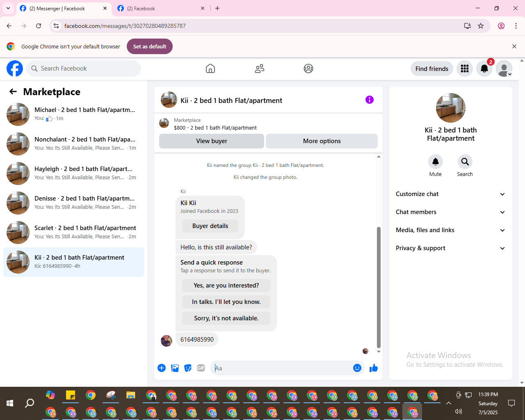This screenshot has height=420, width=525.
Task: Open Nonchalant's apartment conversation
Action: tap(74, 144)
